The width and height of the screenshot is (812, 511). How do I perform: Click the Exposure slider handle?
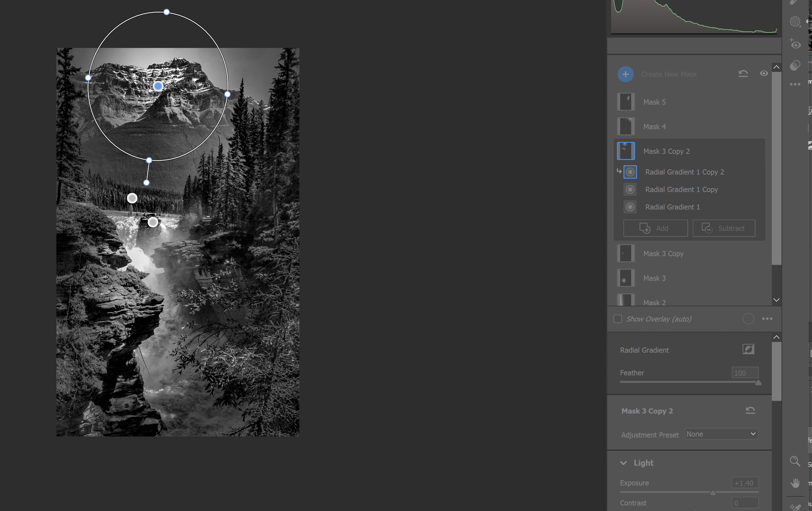(x=713, y=493)
